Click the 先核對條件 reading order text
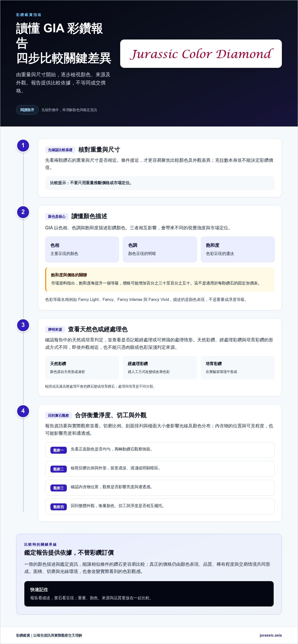The image size is (298, 644). [69, 110]
